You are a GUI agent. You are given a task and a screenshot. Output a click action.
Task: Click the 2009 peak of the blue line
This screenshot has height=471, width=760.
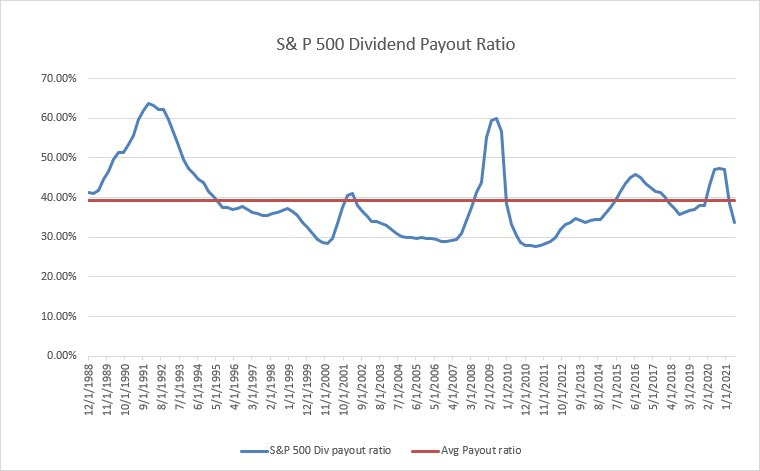(496, 118)
